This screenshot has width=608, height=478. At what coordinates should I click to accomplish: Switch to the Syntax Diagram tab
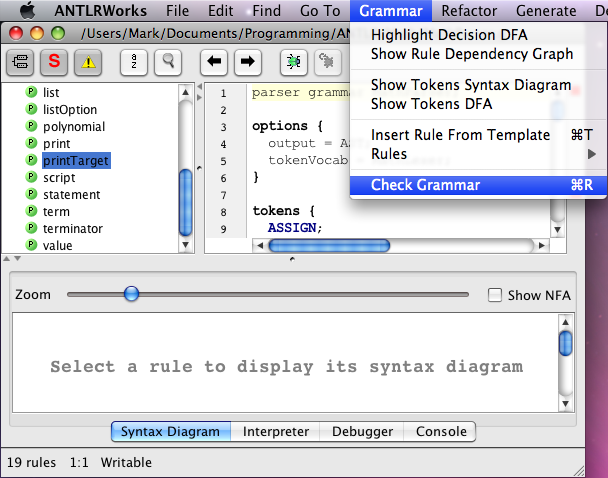click(171, 431)
